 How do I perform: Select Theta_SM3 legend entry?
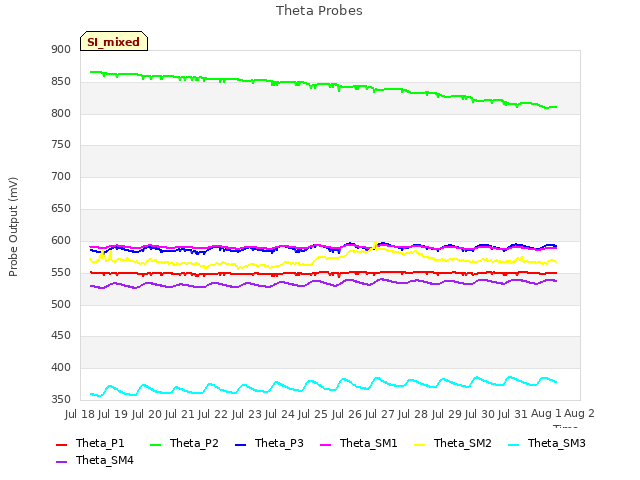pos(547,443)
